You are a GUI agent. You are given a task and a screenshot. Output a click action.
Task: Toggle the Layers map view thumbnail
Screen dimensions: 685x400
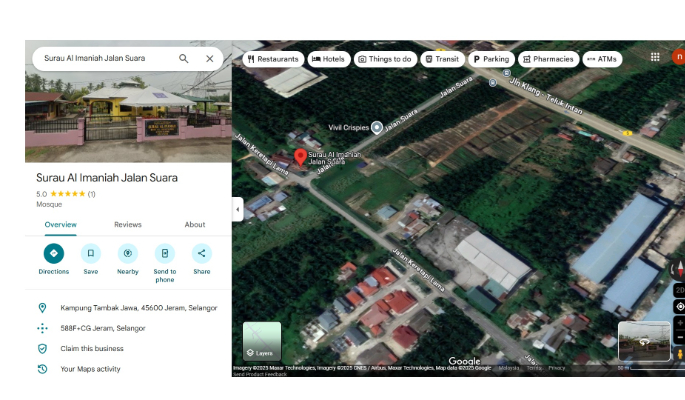(262, 341)
